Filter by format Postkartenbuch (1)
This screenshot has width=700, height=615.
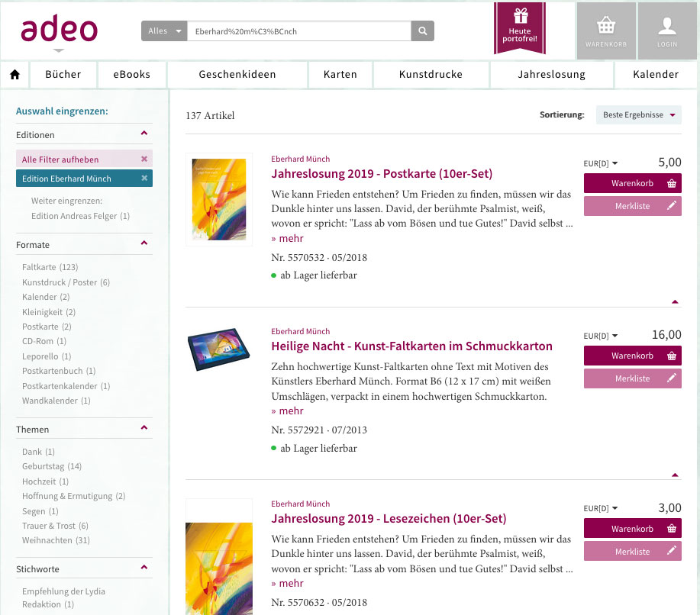click(59, 371)
